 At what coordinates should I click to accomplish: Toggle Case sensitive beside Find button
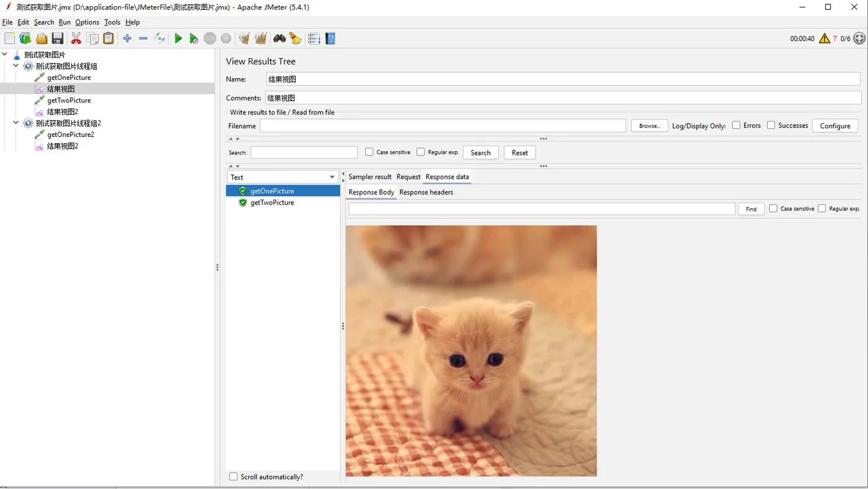click(x=773, y=209)
